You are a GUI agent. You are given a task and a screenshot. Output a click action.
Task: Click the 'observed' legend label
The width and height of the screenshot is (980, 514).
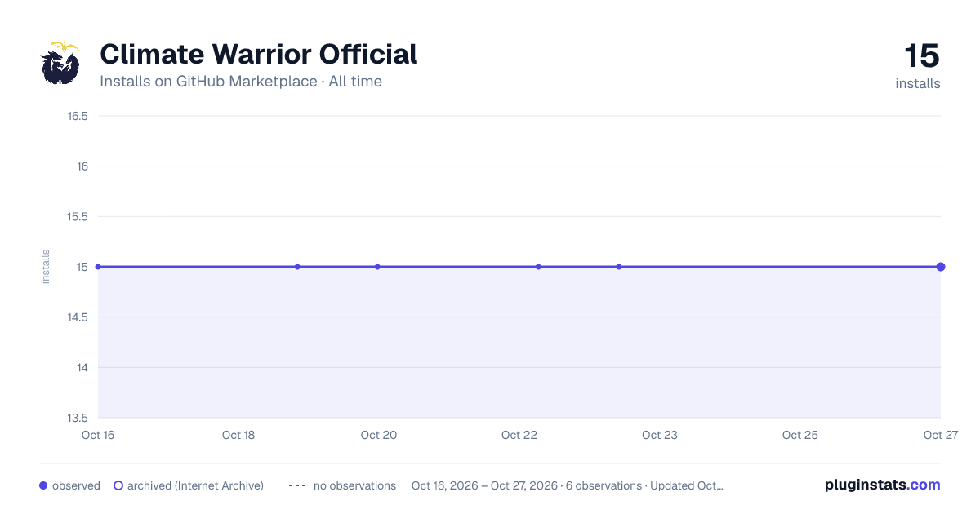76,485
